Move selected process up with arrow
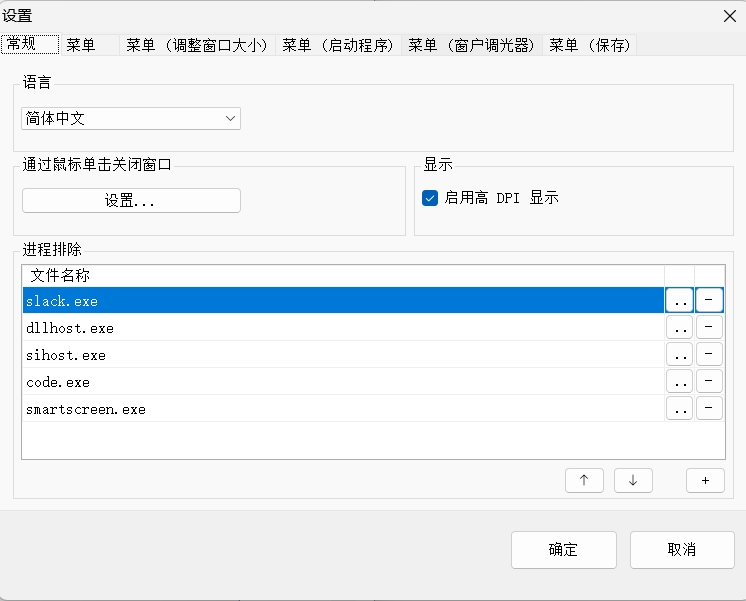The height and width of the screenshot is (601, 746). [584, 480]
